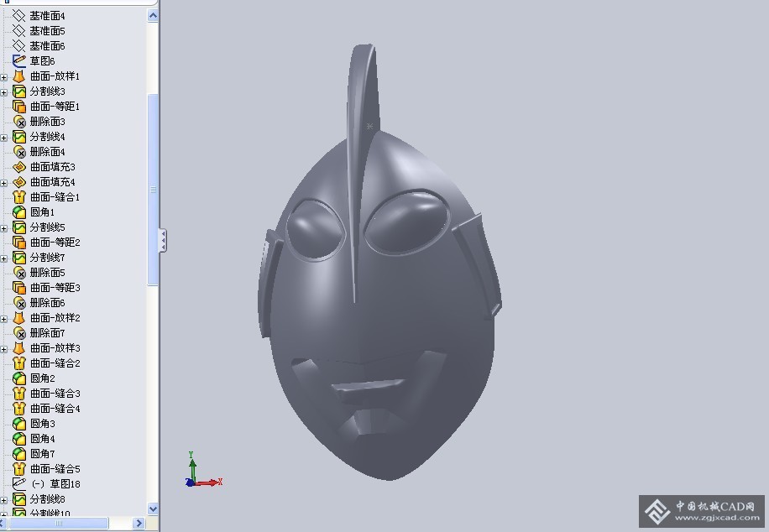
Task: Click the 基准面6 plane icon
Action: pos(18,46)
